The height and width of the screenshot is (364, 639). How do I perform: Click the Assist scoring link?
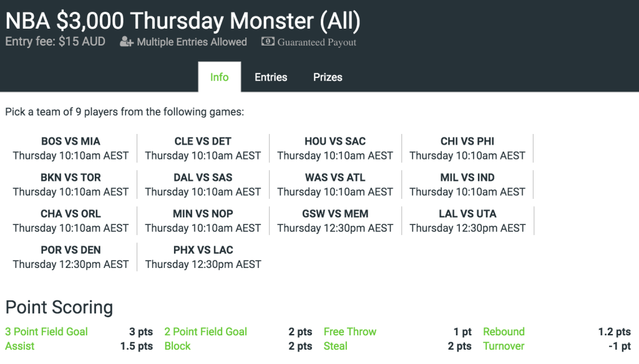pos(19,346)
